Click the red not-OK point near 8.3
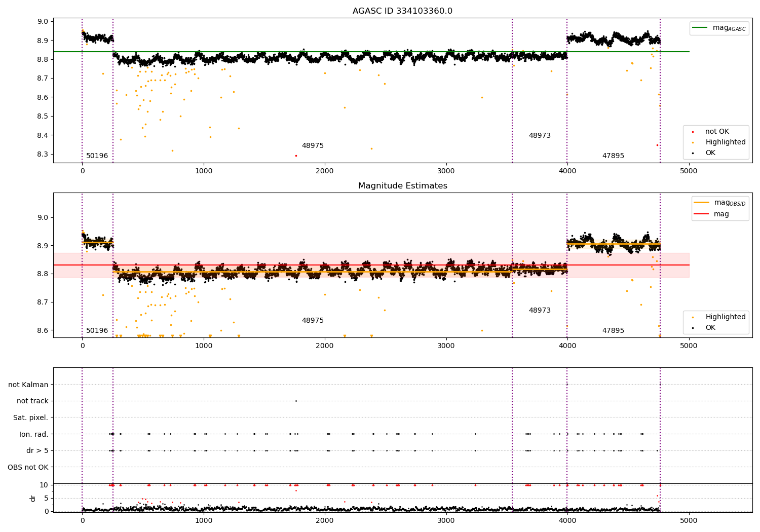Viewport: 760px width, 532px height. [x=296, y=156]
